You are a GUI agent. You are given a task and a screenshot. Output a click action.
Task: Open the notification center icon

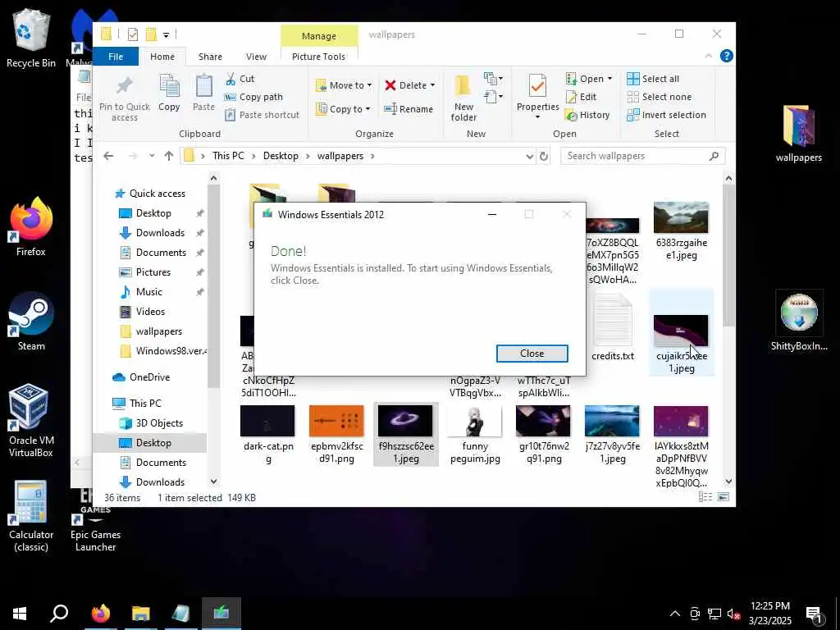point(815,614)
